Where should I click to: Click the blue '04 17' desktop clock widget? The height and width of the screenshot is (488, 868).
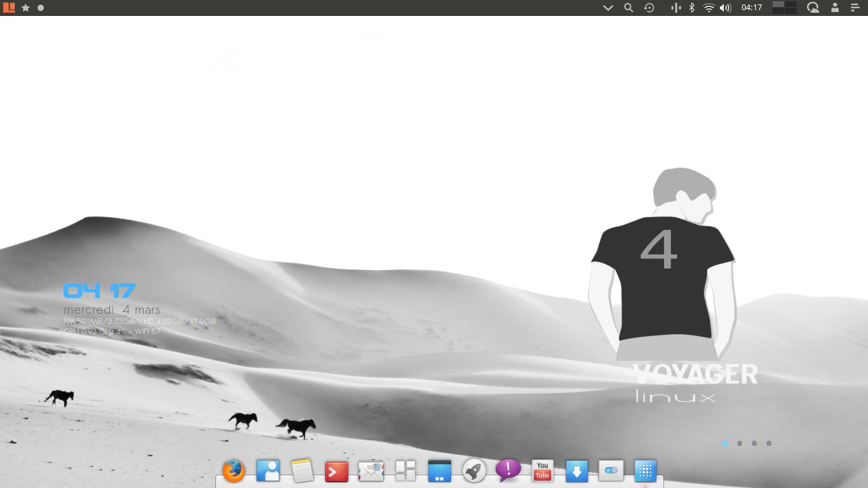pyautogui.click(x=100, y=291)
